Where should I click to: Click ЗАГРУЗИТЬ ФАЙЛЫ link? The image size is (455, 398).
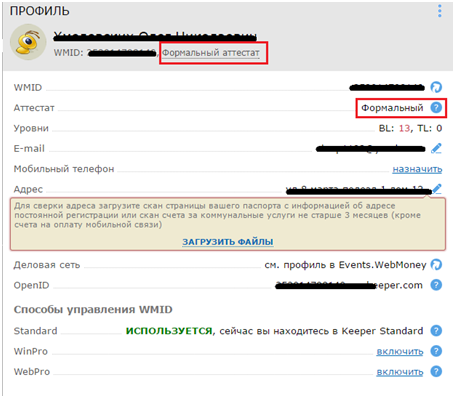click(x=228, y=242)
